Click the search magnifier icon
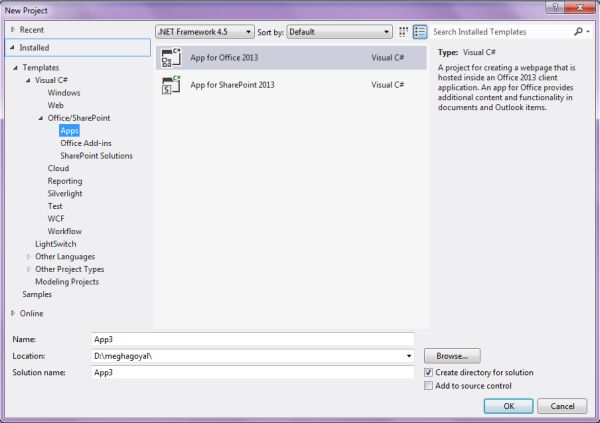Screen dimensions: 600x423 578,31
